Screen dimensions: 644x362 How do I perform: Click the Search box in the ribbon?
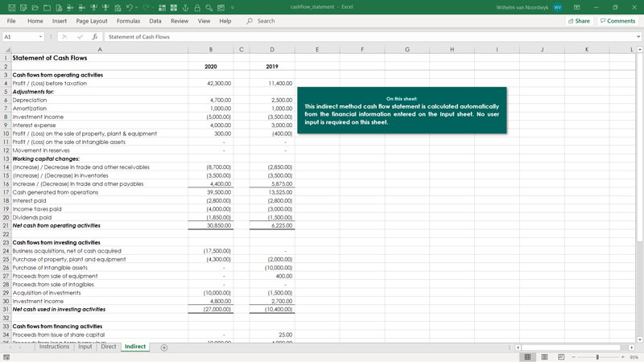(x=261, y=21)
